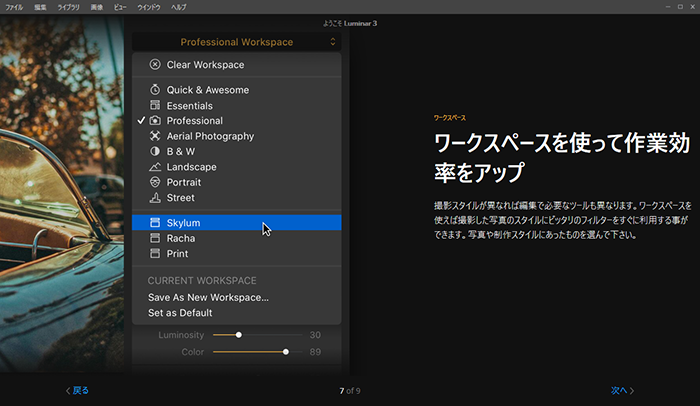
Task: Open the ヘルプ menu
Action: (x=179, y=7)
